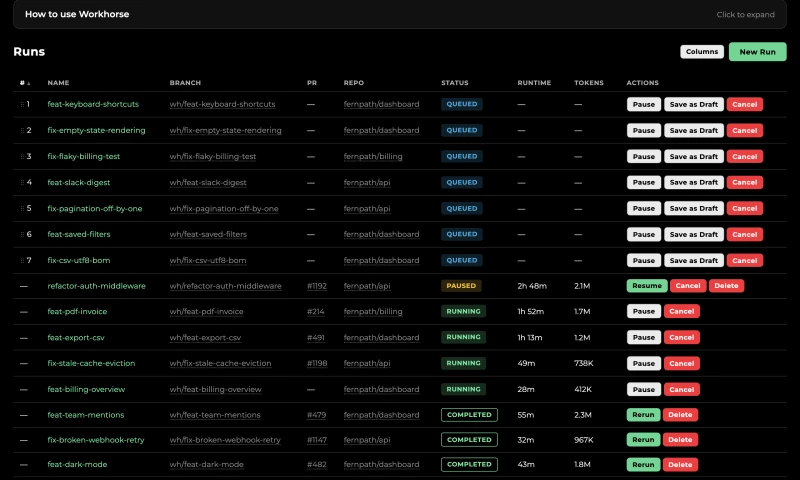Click the NAME column header
Viewport: 800px width, 480px height.
[x=58, y=83]
